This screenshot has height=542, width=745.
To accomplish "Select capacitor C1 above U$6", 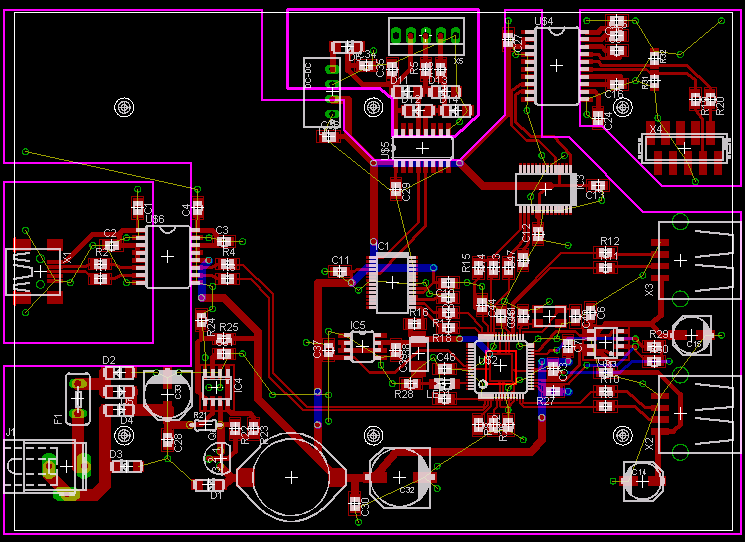I will [138, 208].
